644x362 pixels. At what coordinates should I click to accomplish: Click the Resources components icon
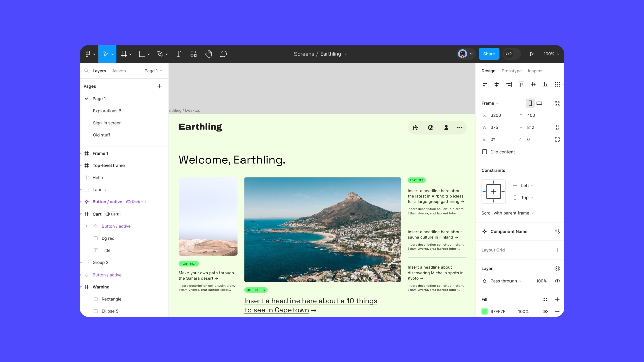pos(194,54)
